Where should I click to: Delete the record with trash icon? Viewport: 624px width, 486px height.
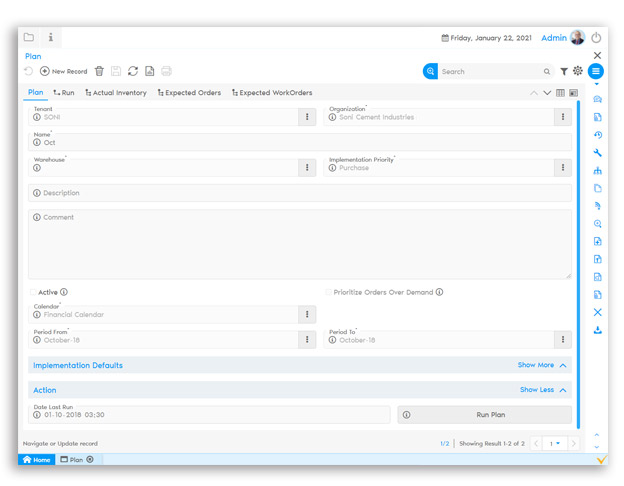[x=99, y=71]
